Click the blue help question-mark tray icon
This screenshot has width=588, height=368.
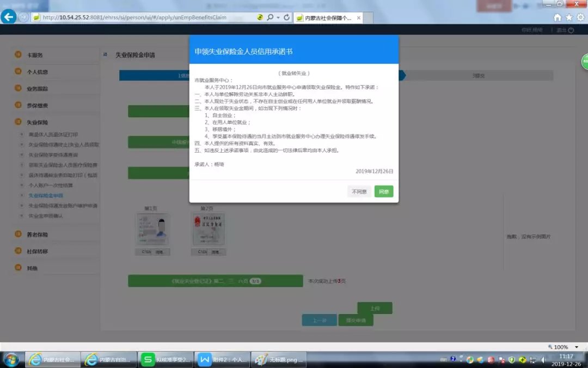[453, 359]
